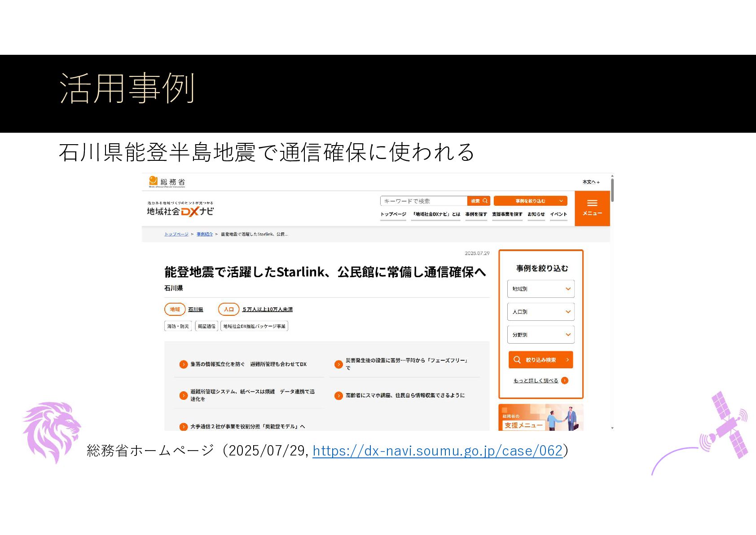
Task: Open the もっと詳しく調べる link
Action: coord(536,380)
